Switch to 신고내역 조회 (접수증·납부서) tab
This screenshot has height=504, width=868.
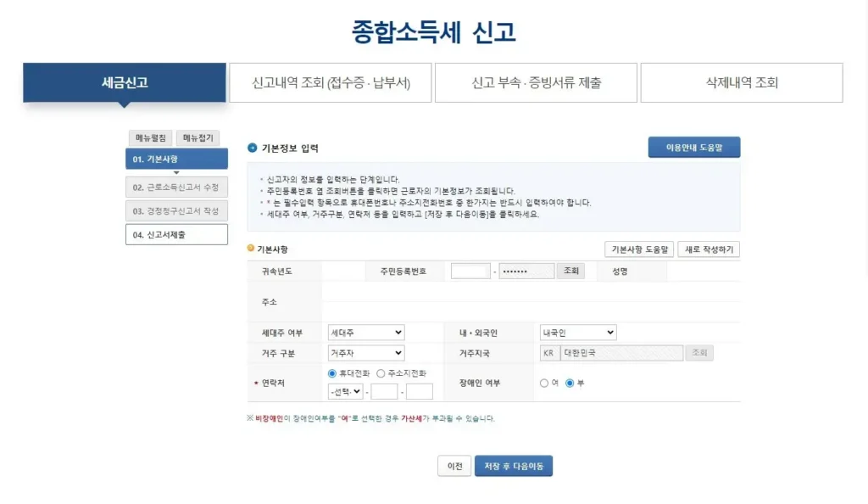click(331, 83)
